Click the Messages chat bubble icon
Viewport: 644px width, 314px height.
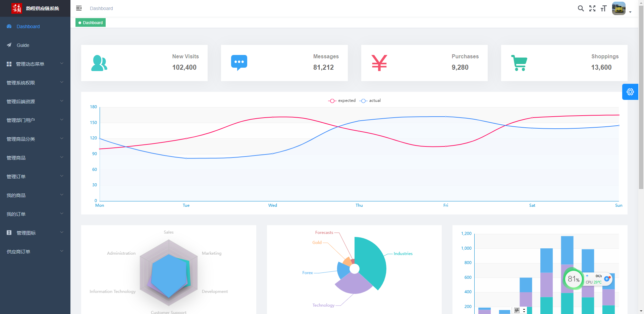tap(239, 63)
